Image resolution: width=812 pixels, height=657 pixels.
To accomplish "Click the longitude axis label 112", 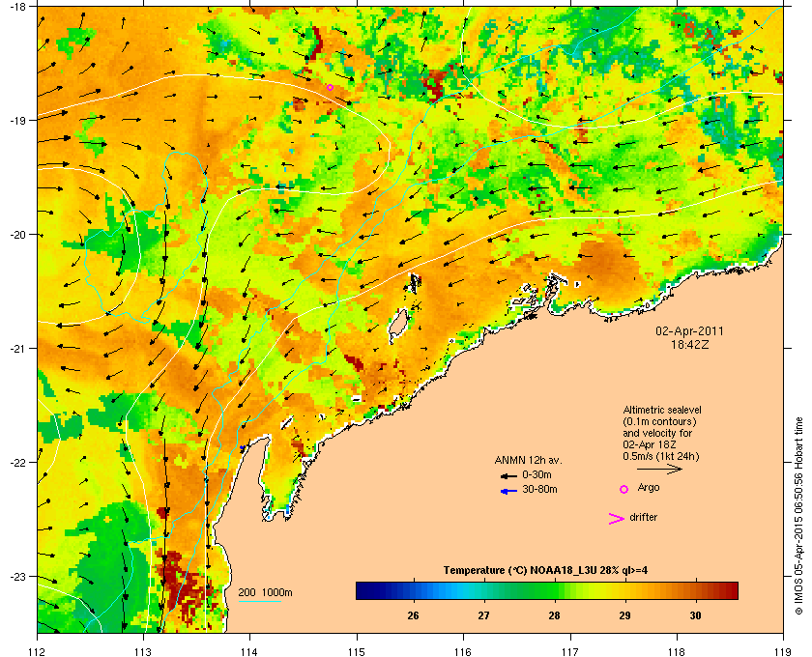I will tap(38, 652).
